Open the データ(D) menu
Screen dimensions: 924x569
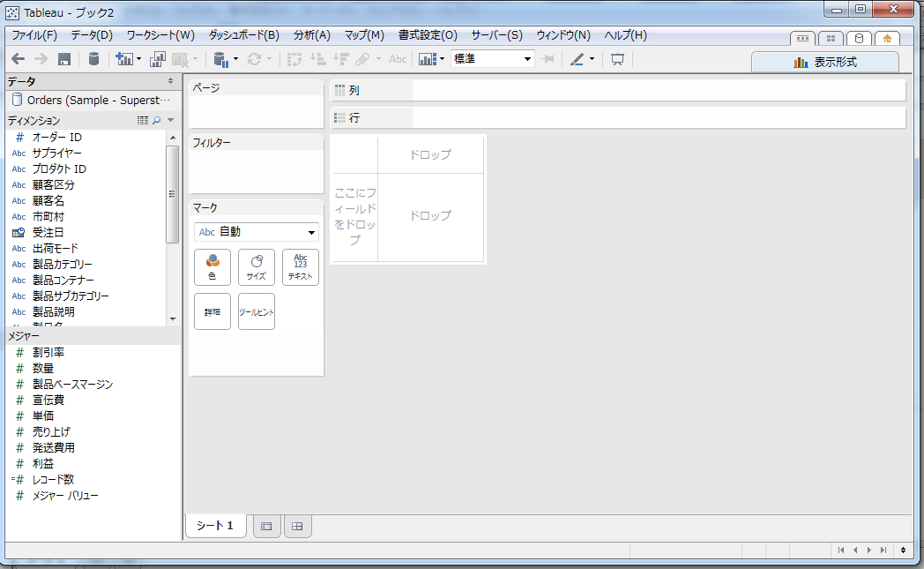coord(92,35)
